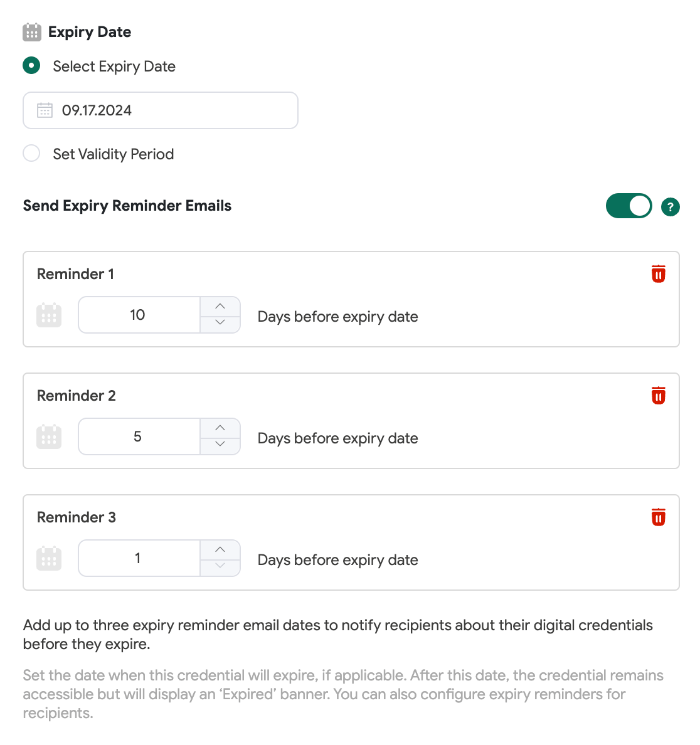Decrease Reminder 3 days with down arrow
700x745 pixels.
pos(220,566)
